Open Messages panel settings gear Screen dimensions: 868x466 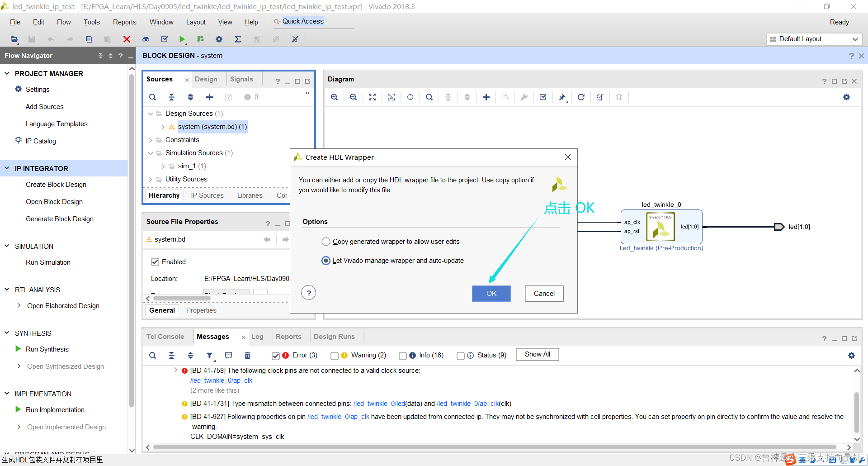851,355
